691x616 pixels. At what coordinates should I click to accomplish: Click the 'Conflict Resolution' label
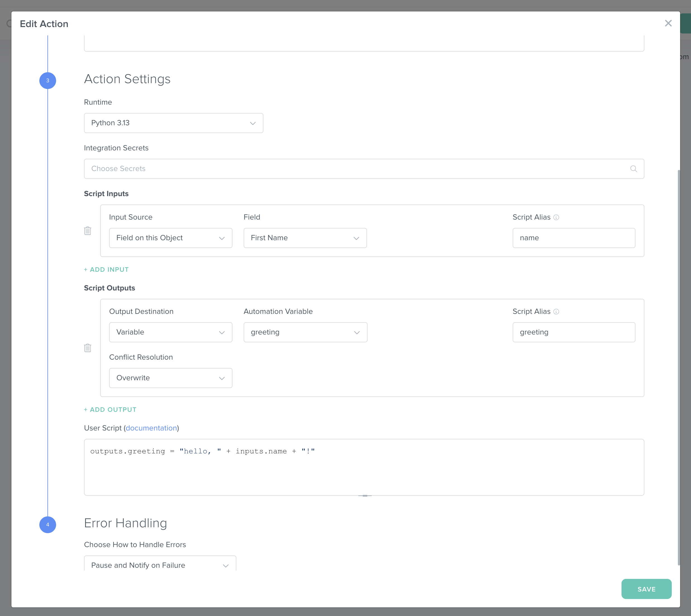click(x=141, y=357)
